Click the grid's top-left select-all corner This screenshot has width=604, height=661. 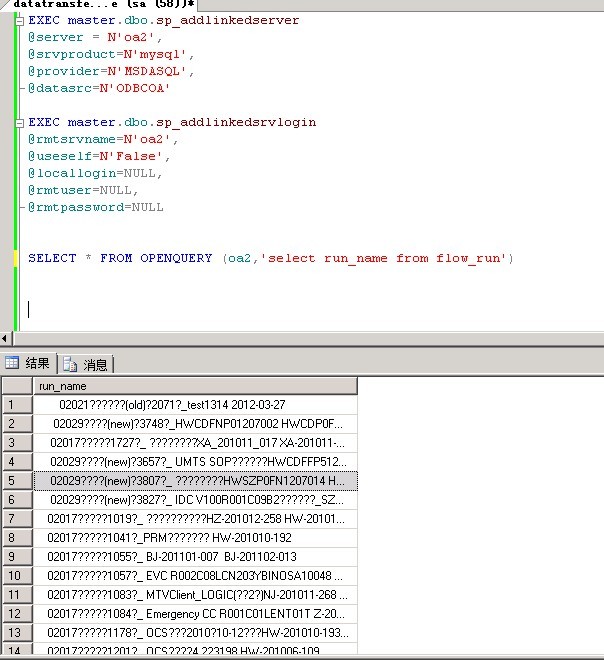point(16,386)
